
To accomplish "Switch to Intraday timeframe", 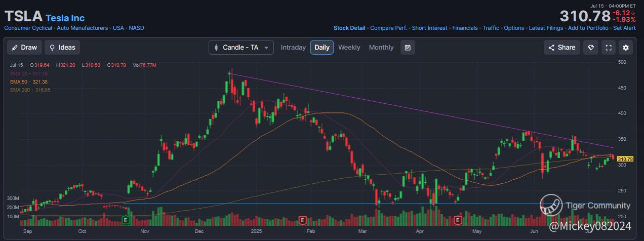I will pyautogui.click(x=293, y=48).
